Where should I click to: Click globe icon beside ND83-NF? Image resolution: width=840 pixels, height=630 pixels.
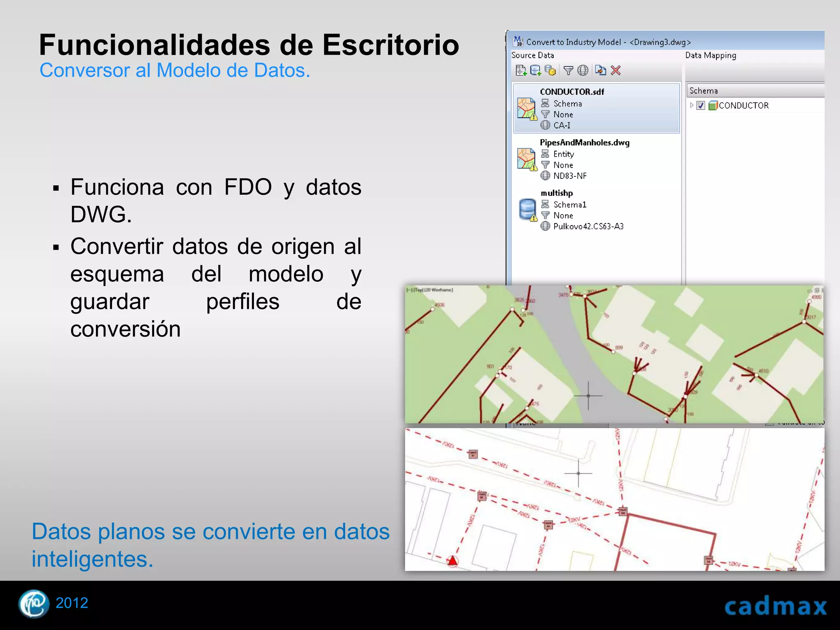545,176
